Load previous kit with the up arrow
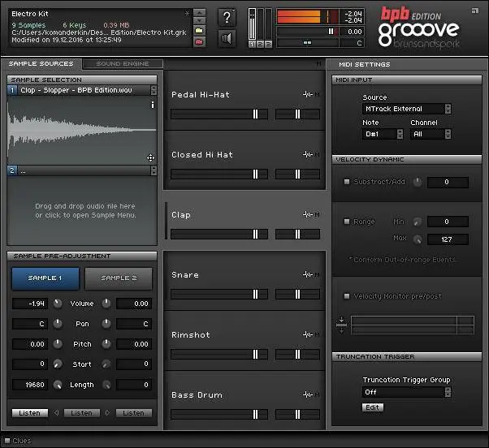Image resolution: width=489 pixels, height=448 pixels. click(199, 13)
